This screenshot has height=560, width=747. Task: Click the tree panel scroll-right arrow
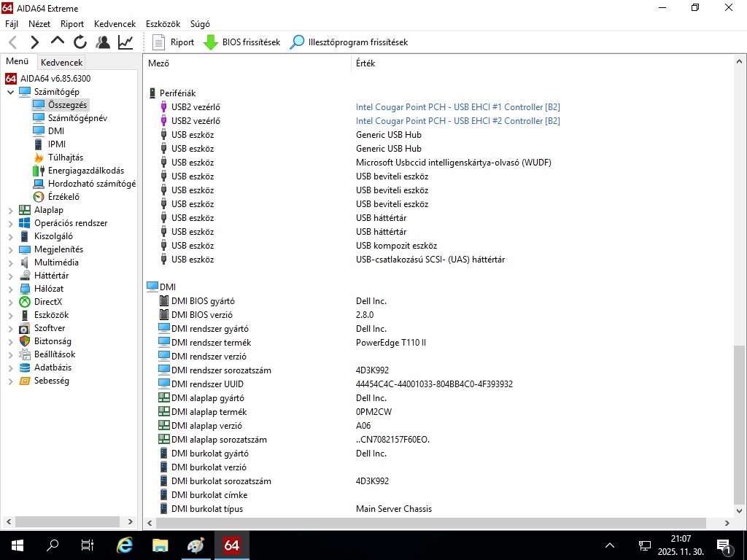pyautogui.click(x=131, y=522)
